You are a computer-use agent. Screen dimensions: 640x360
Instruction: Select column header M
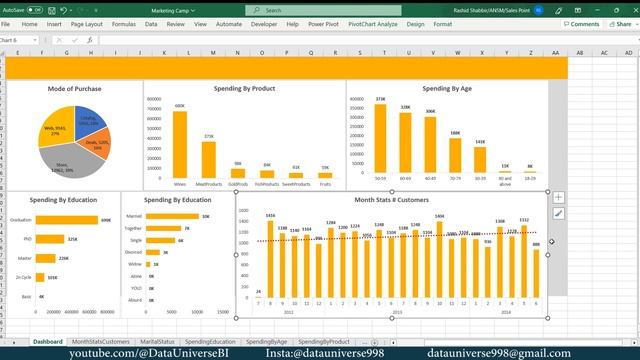pyautogui.click(x=213, y=53)
